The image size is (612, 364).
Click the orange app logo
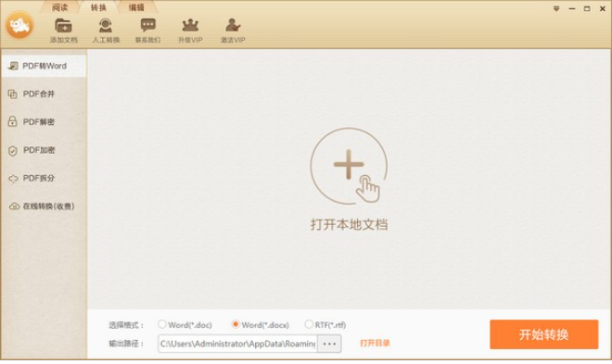pyautogui.click(x=19, y=25)
